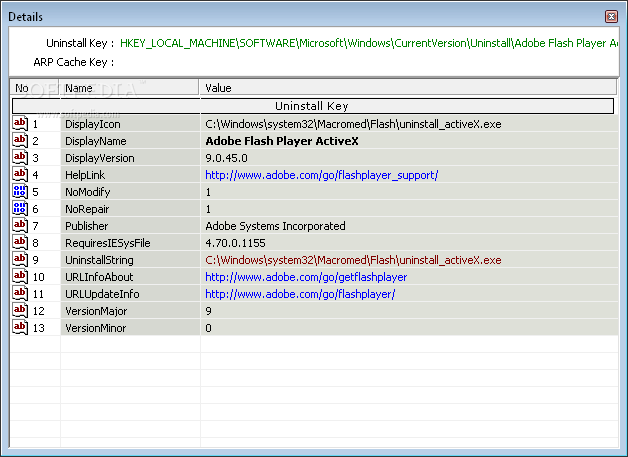Select the UninstallString name cell
This screenshot has height=457, width=628.
point(130,260)
